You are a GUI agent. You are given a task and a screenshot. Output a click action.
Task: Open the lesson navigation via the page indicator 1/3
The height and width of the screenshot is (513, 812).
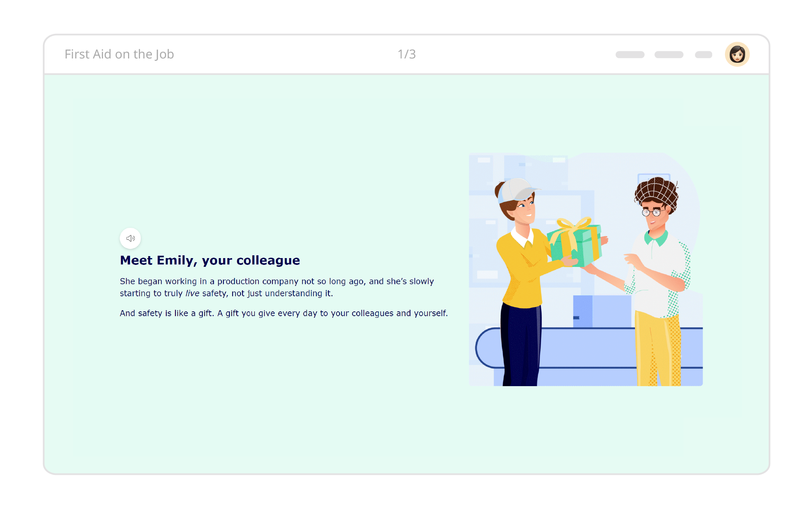(x=406, y=54)
